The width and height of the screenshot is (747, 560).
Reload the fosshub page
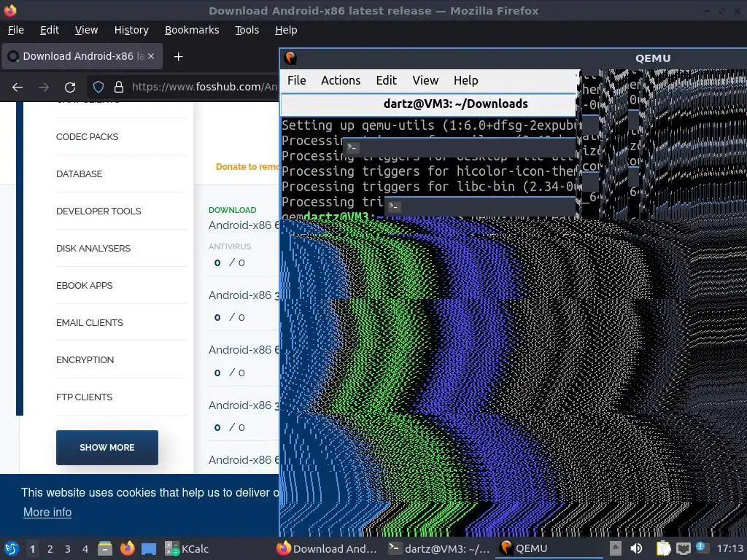(70, 87)
